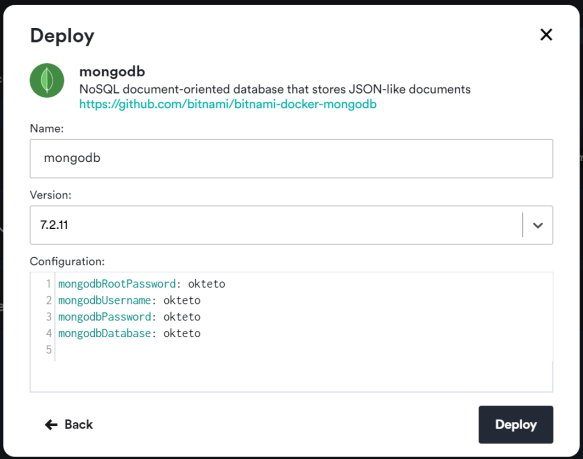The width and height of the screenshot is (583, 459).
Task: Click the mongodbDatabase configuration line
Action: pos(129,333)
